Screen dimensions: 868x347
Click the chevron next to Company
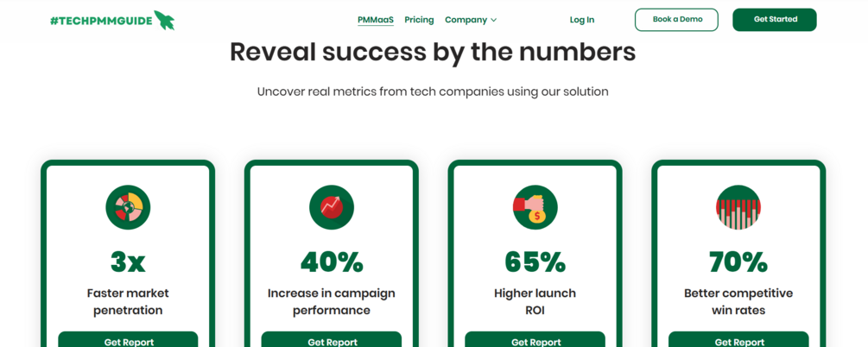click(x=494, y=20)
